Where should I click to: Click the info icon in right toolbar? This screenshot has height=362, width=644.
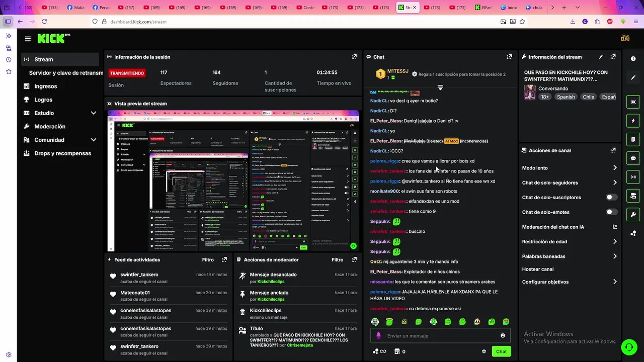[x=633, y=59]
